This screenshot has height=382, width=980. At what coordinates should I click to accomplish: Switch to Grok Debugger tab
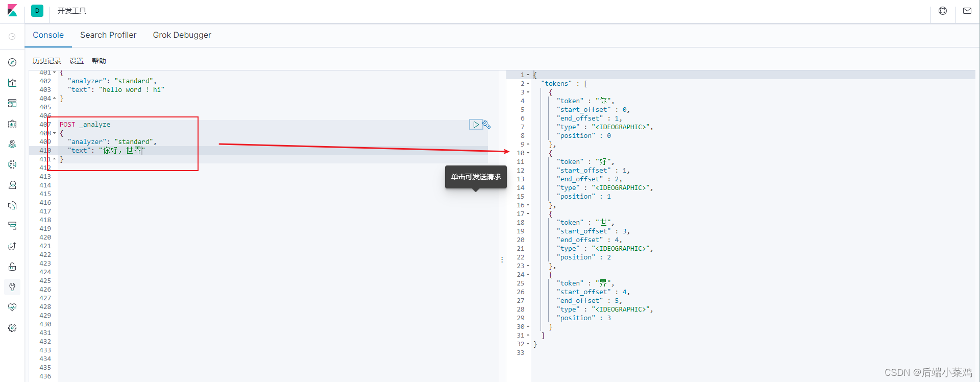coord(182,35)
